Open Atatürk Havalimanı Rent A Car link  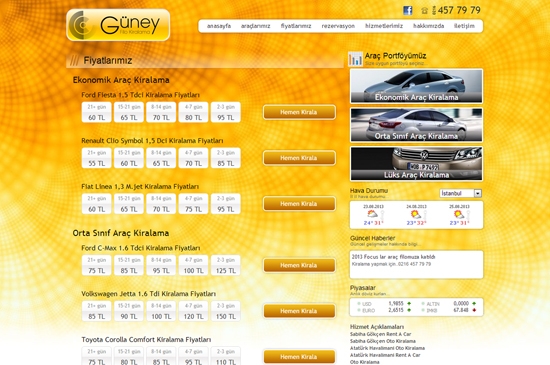(x=385, y=355)
